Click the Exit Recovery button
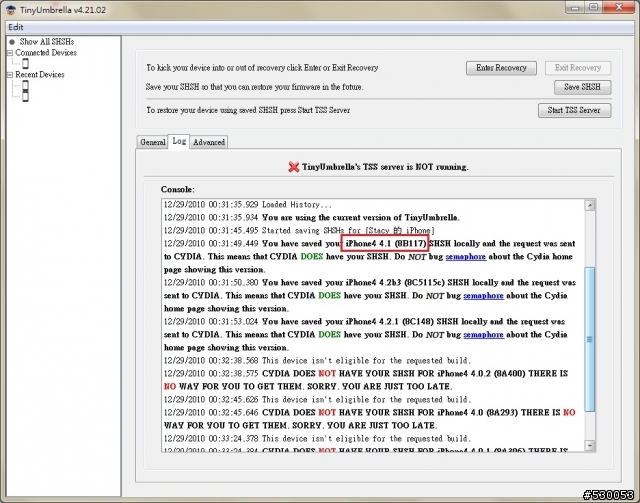This screenshot has height=503, width=640. (578, 68)
